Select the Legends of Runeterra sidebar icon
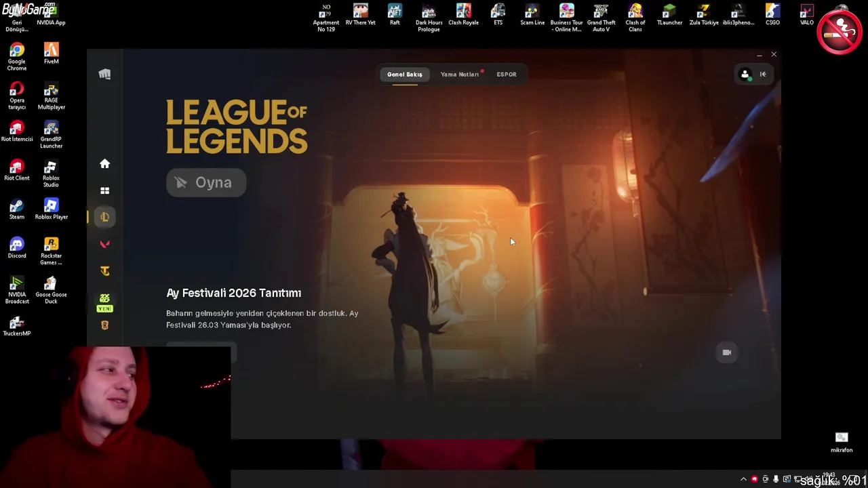The image size is (868, 488). 104,325
